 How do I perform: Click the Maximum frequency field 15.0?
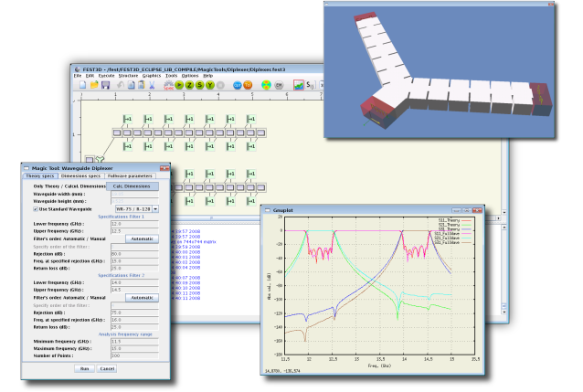[134, 348]
